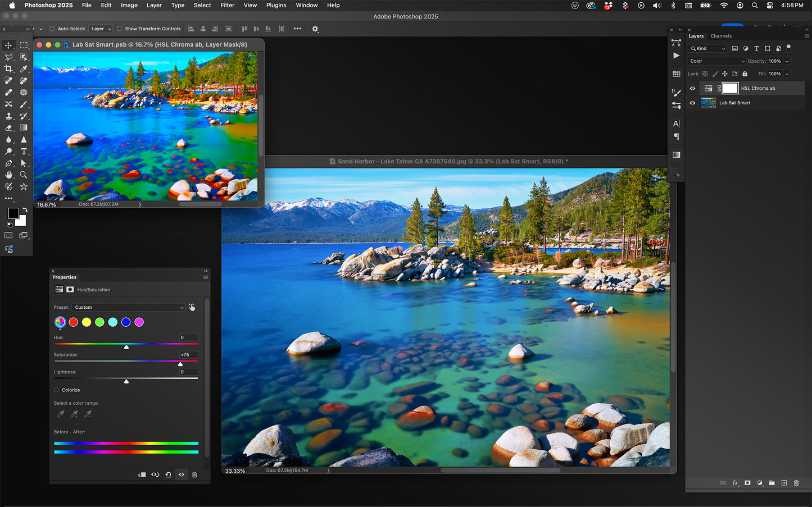Enable the Colorize checkbox
Image resolution: width=812 pixels, height=507 pixels.
(56, 390)
